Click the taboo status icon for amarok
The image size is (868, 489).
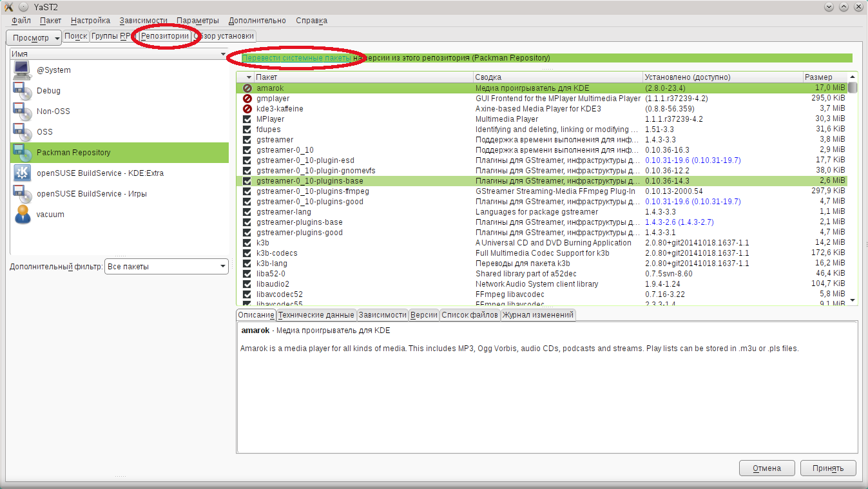coord(247,88)
